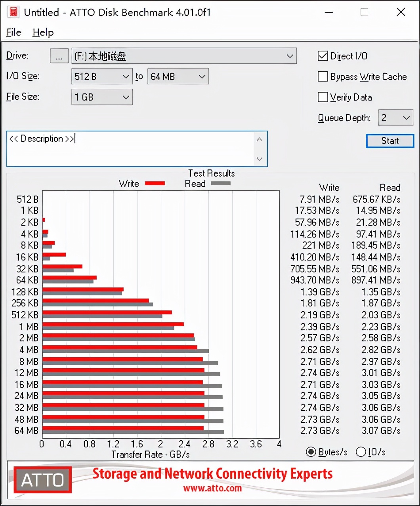Click the 675.67 KB/s read result
420x506 pixels.
(x=376, y=199)
